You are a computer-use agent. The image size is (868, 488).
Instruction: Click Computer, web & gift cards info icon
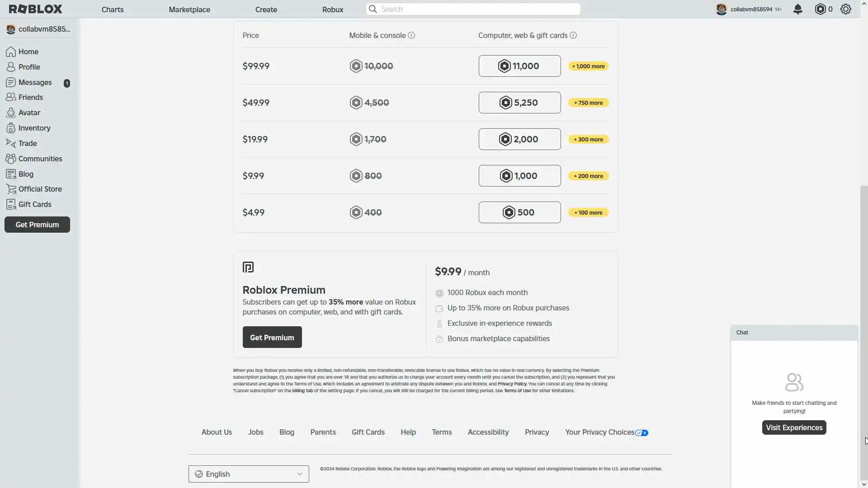pos(573,35)
